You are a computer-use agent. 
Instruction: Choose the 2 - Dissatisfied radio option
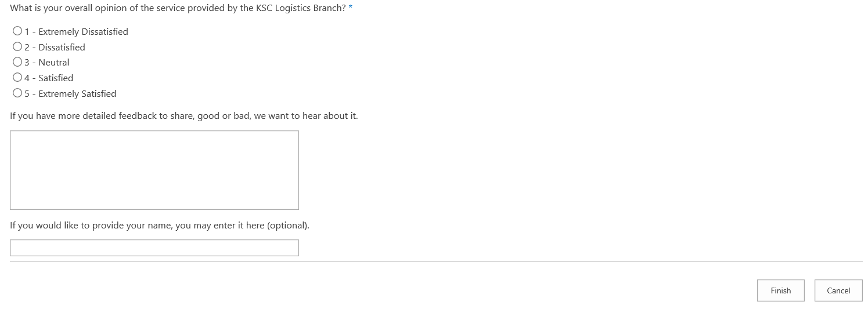point(17,47)
